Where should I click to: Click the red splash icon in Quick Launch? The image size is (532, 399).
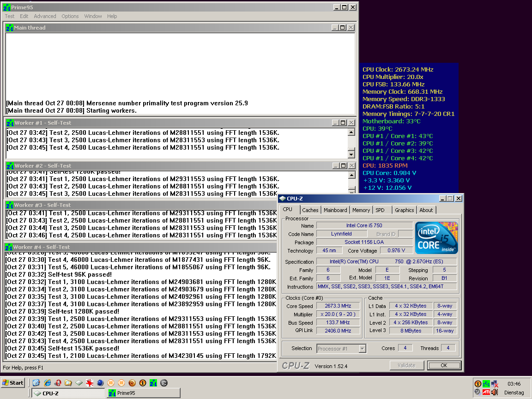[90, 383]
